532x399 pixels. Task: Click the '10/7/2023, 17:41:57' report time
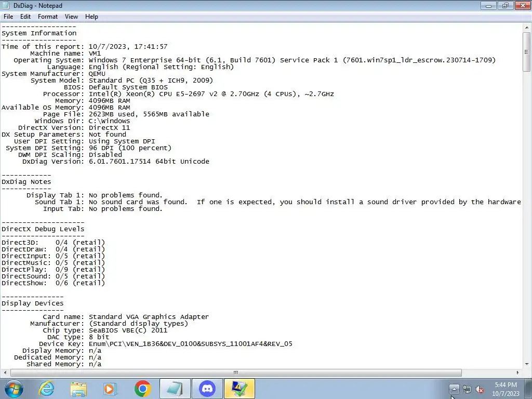click(x=128, y=46)
